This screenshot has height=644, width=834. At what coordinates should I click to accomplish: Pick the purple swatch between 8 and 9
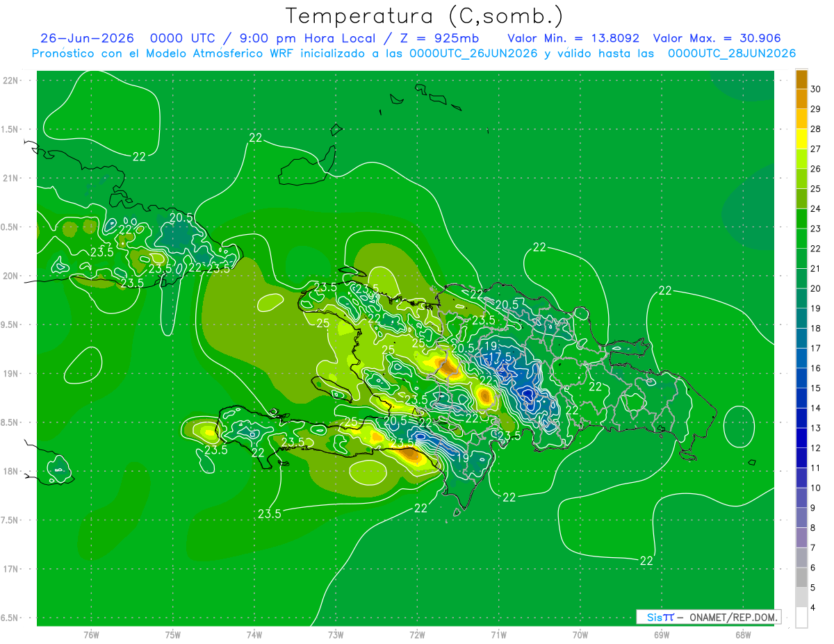pos(801,518)
